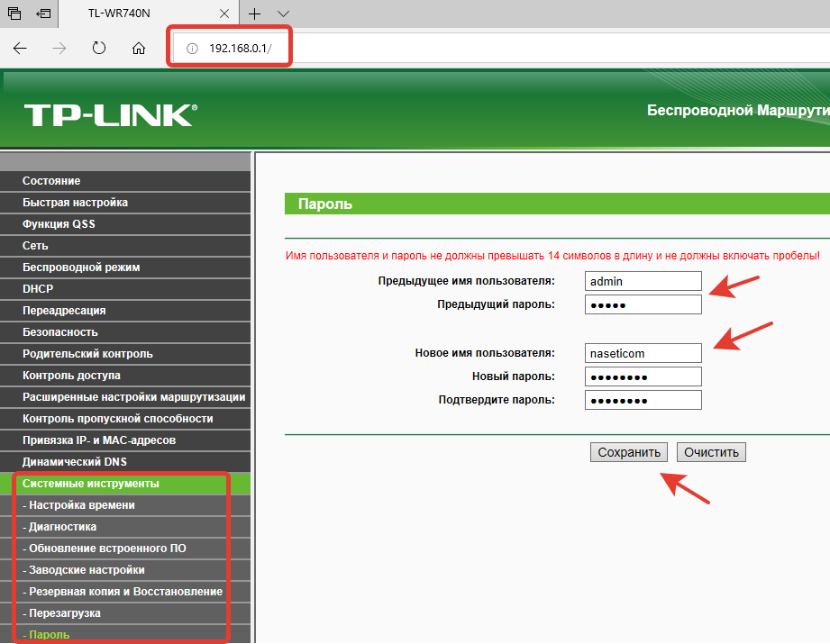Open Беспроводной режим settings

[125, 268]
